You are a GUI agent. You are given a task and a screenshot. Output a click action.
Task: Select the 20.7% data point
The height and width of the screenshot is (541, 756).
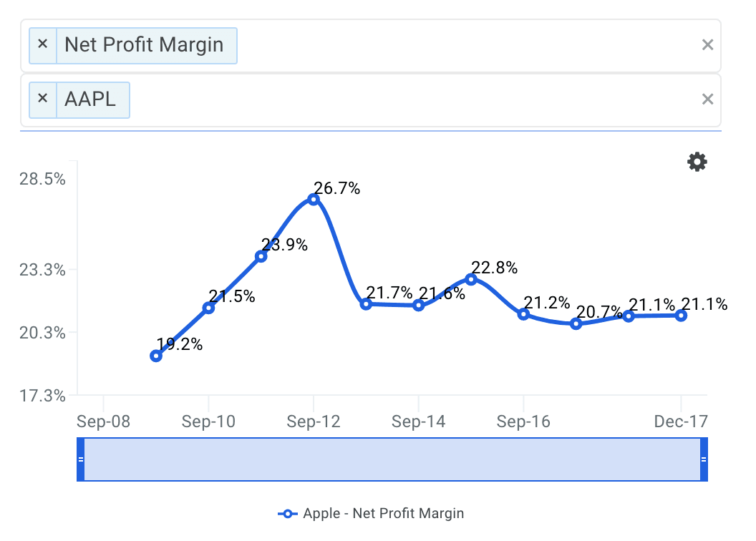[576, 324]
